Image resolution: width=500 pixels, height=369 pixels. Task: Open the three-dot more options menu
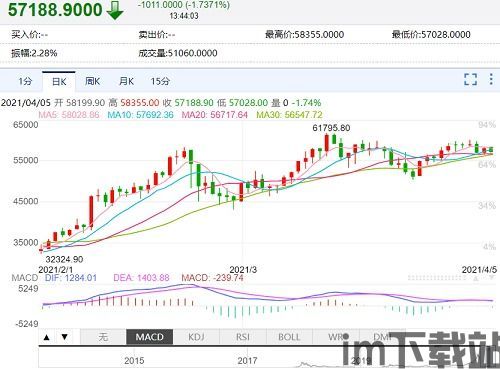click(x=491, y=79)
